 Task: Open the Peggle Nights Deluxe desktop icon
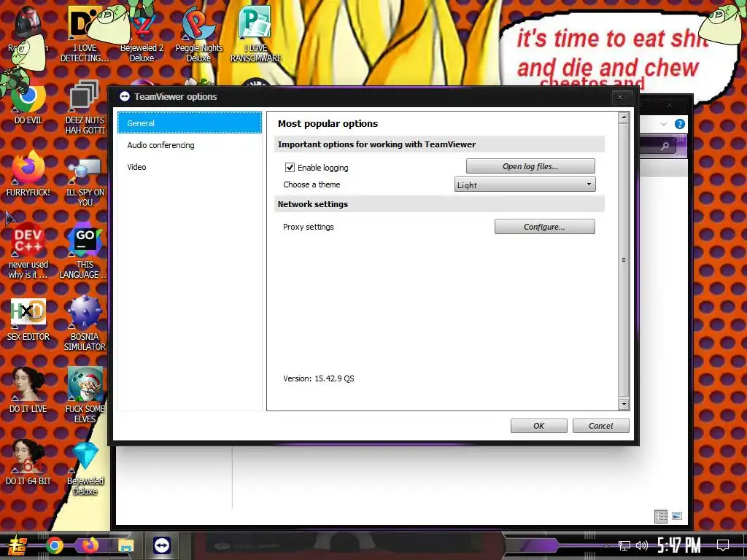coord(198,34)
